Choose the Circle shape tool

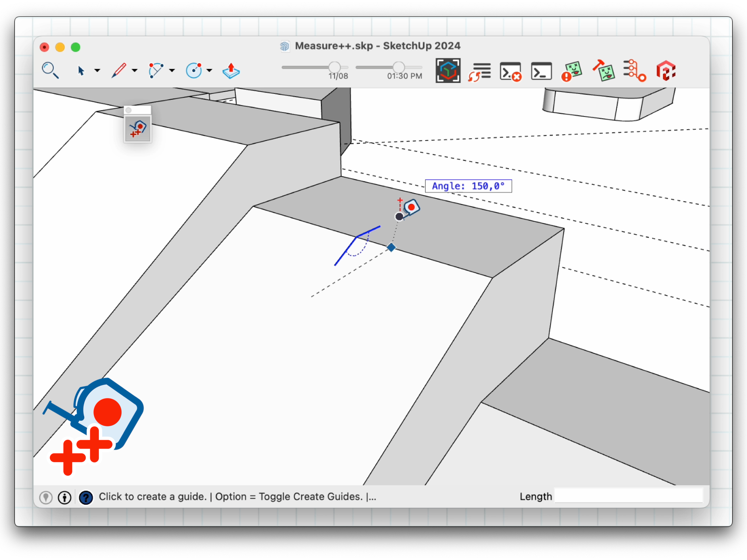coord(193,70)
